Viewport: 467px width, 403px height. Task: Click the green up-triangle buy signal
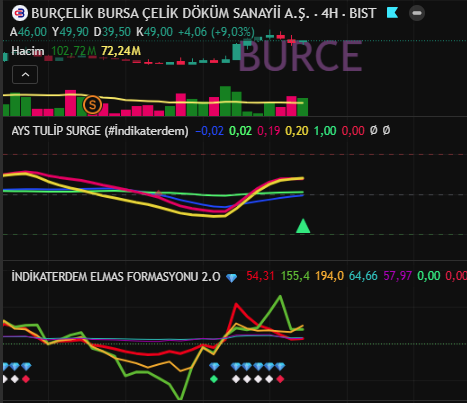303,226
